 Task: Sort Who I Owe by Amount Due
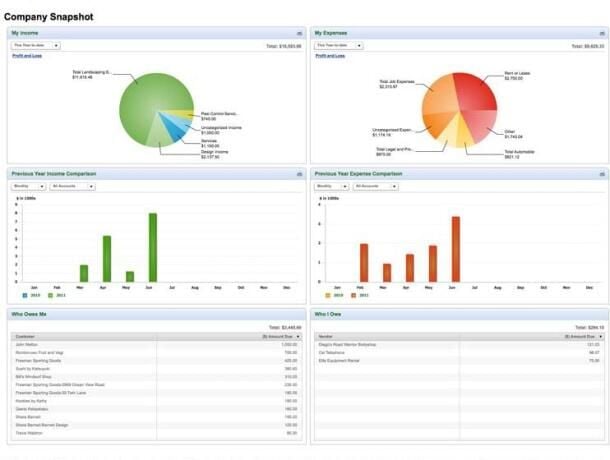coord(584,336)
